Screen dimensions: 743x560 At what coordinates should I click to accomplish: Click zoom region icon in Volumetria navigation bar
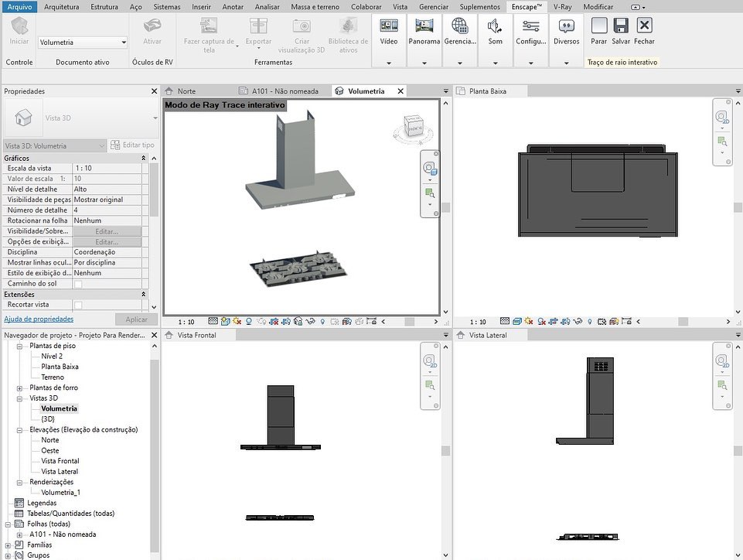click(430, 193)
